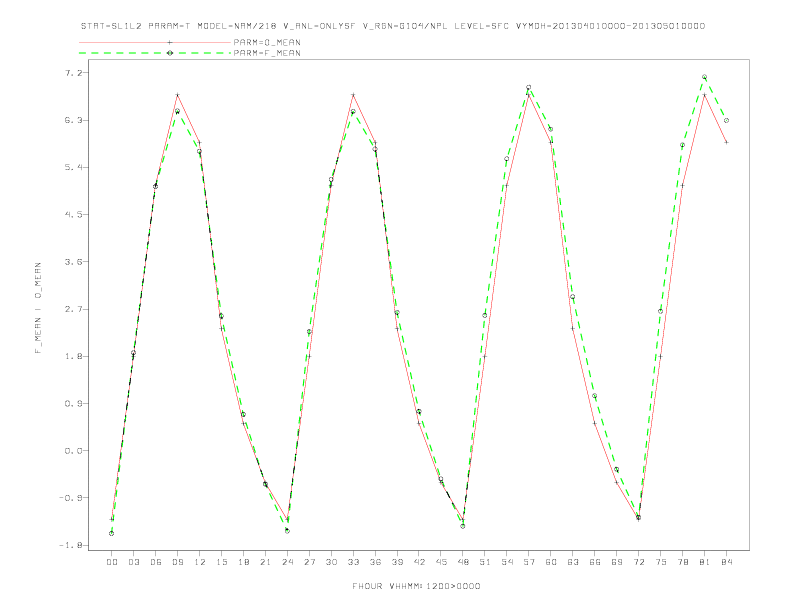Click the y-axis label F_MEAN | O_MEAN

[x=38, y=308]
